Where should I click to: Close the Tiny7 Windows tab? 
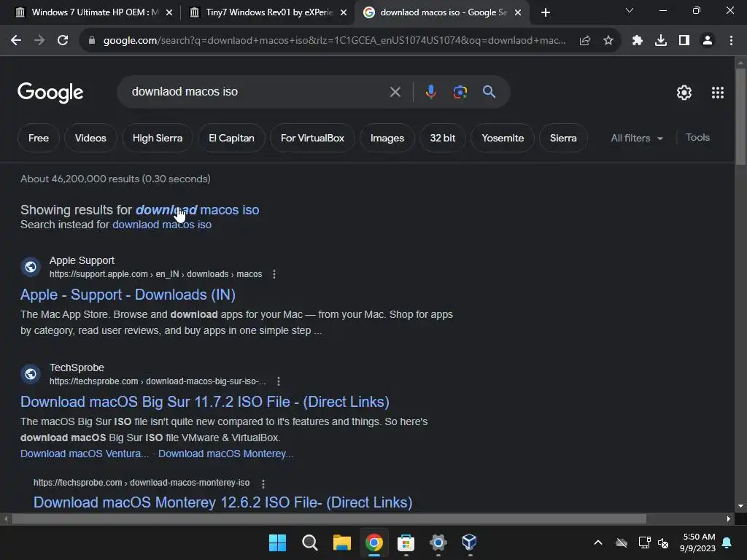(x=344, y=12)
